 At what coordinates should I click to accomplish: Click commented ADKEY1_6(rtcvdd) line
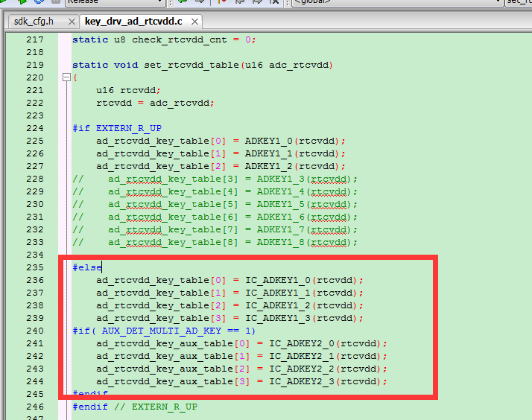215,217
